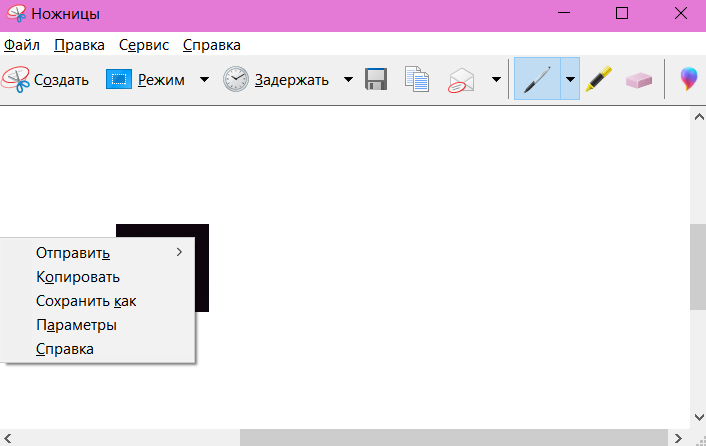Expand the Режим dropdown arrow
The image size is (706, 446).
[x=204, y=80]
